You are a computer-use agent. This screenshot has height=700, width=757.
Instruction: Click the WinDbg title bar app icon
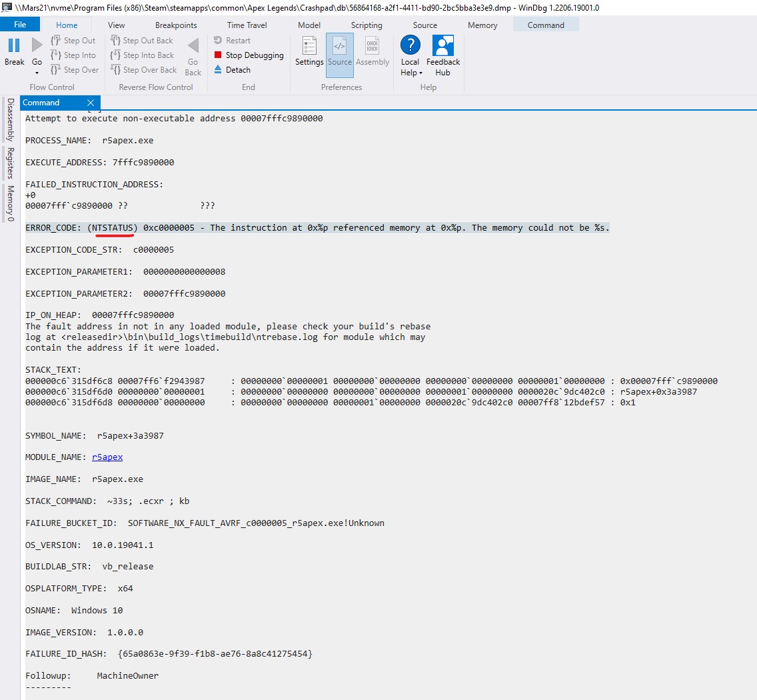point(7,7)
